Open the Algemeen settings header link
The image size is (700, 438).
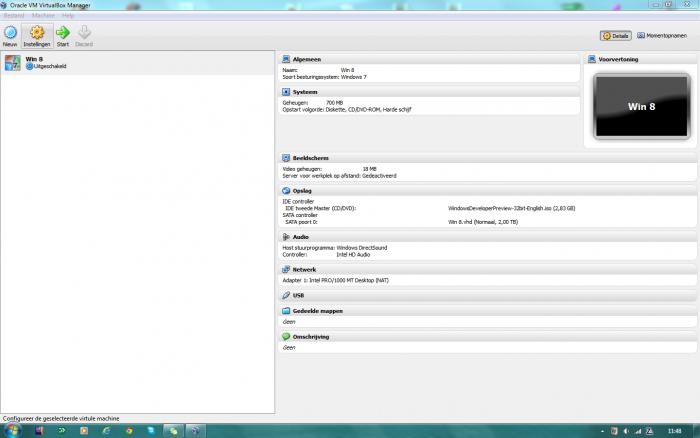click(x=307, y=59)
